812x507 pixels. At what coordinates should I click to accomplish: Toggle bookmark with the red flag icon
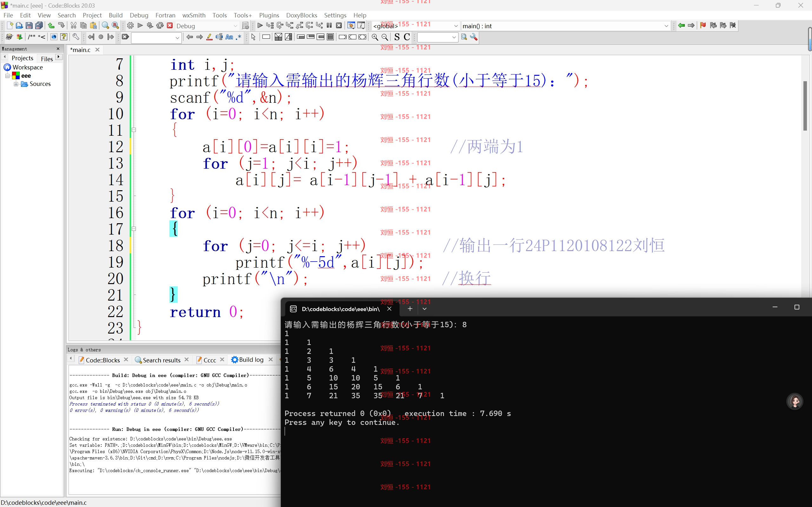[703, 25]
